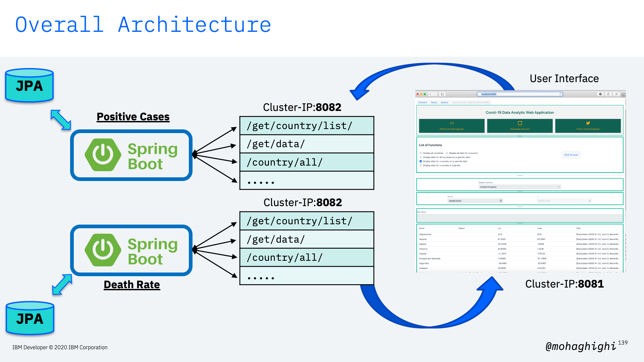This screenshot has width=644, height=362.
Task: Click /country/all/ in Death Rate endpoints
Action: point(307,257)
